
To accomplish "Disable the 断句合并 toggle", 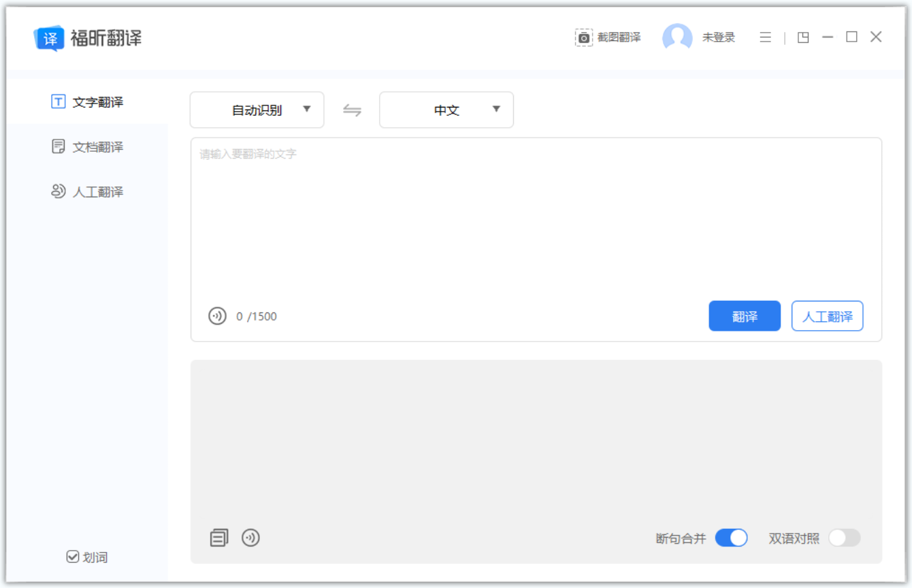I will coord(732,538).
